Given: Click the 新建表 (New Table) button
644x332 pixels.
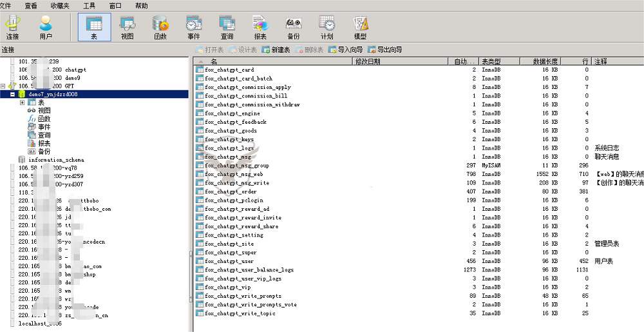Looking at the screenshot, I should [276, 50].
